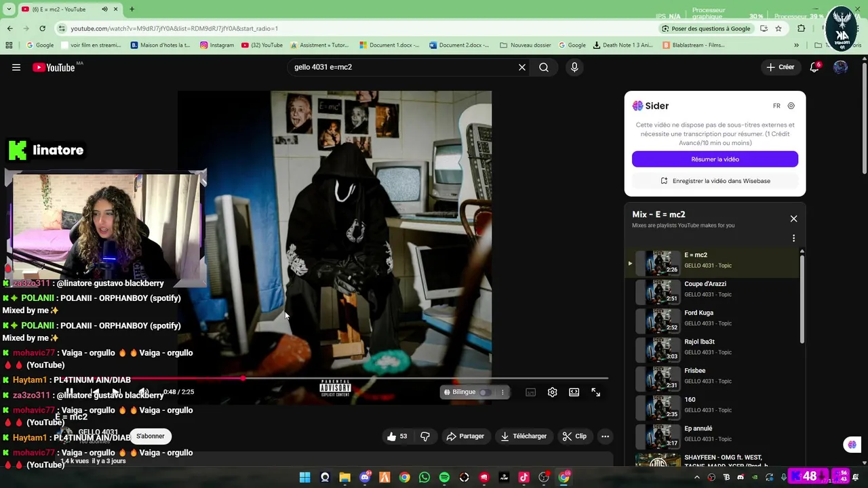Open Instagram bookmark

point(217,45)
